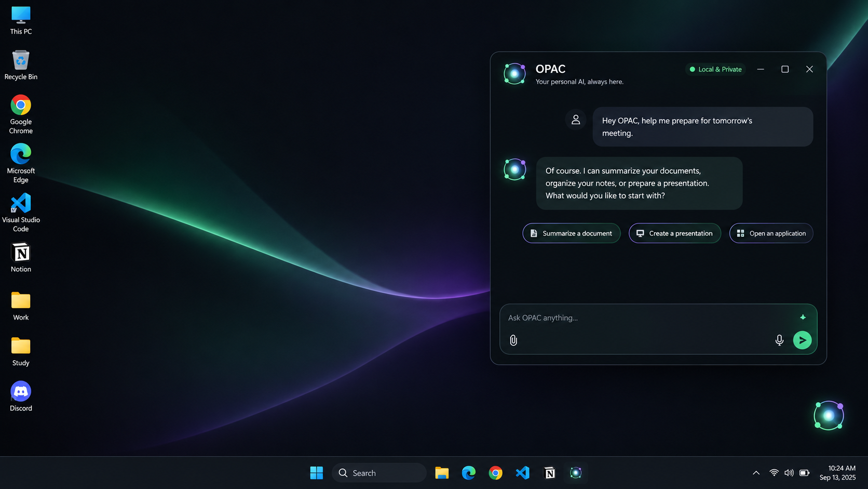Click the volume speaker tray icon

tap(789, 473)
